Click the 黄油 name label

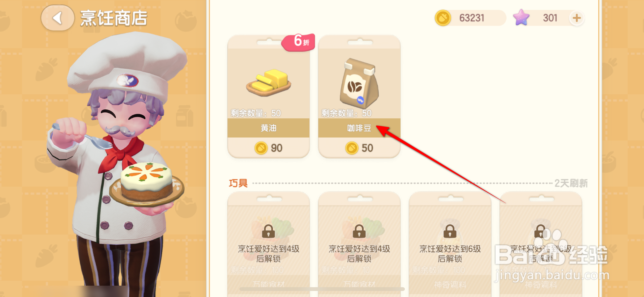coord(269,128)
